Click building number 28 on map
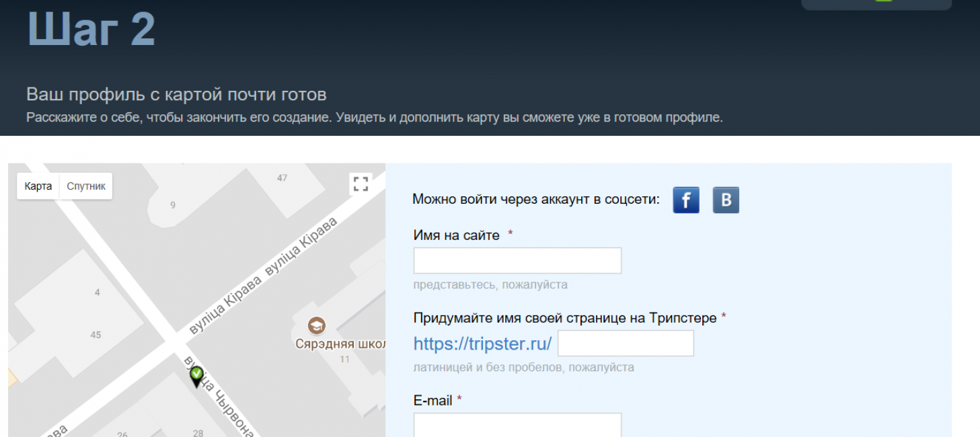The image size is (980, 437). [x=198, y=433]
